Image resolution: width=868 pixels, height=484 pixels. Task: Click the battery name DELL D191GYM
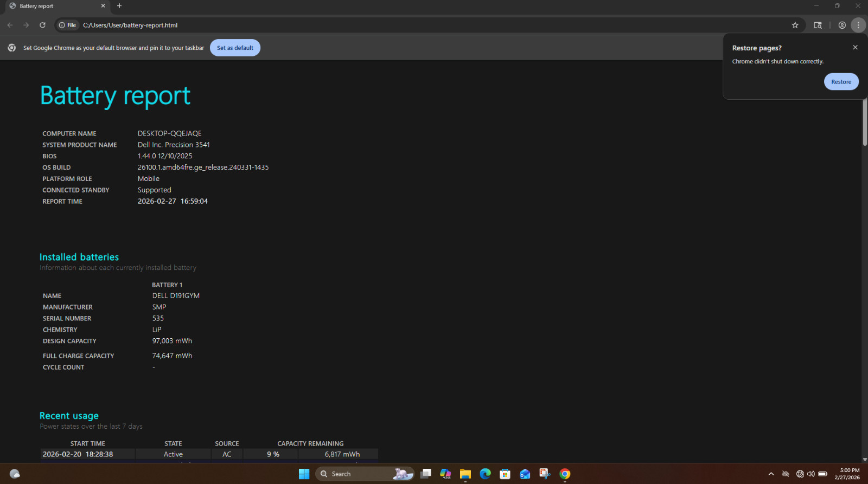tap(176, 296)
